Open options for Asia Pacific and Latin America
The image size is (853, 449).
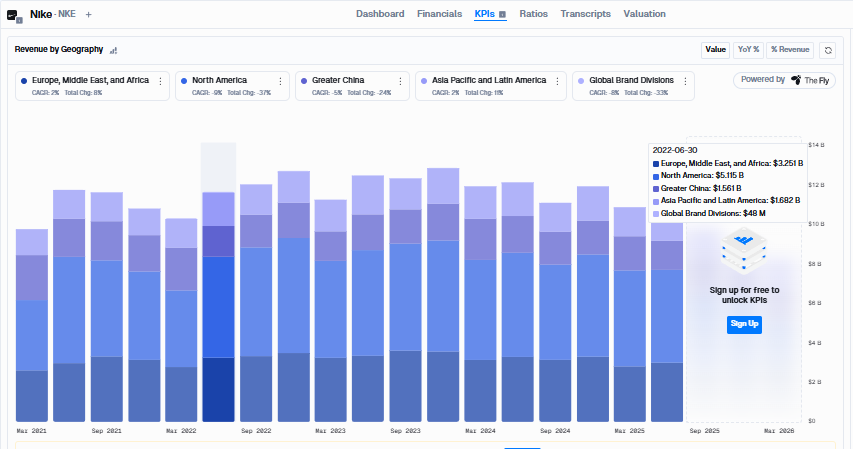pos(557,81)
